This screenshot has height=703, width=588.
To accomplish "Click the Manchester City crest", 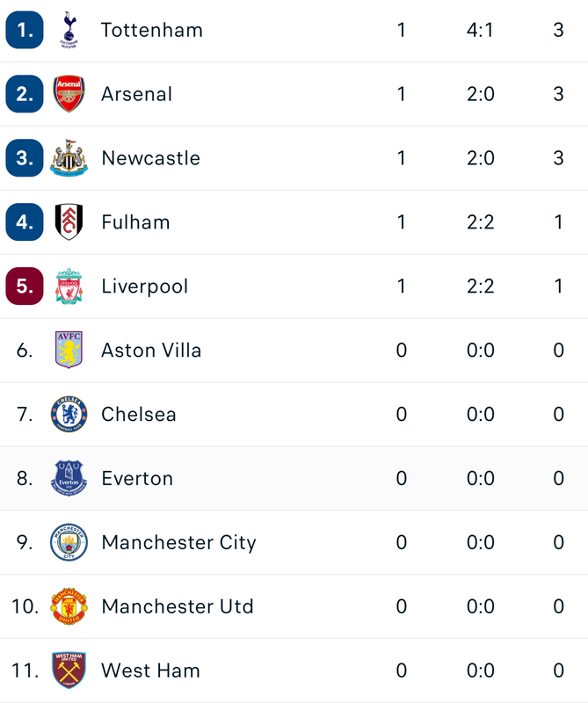I will click(69, 542).
